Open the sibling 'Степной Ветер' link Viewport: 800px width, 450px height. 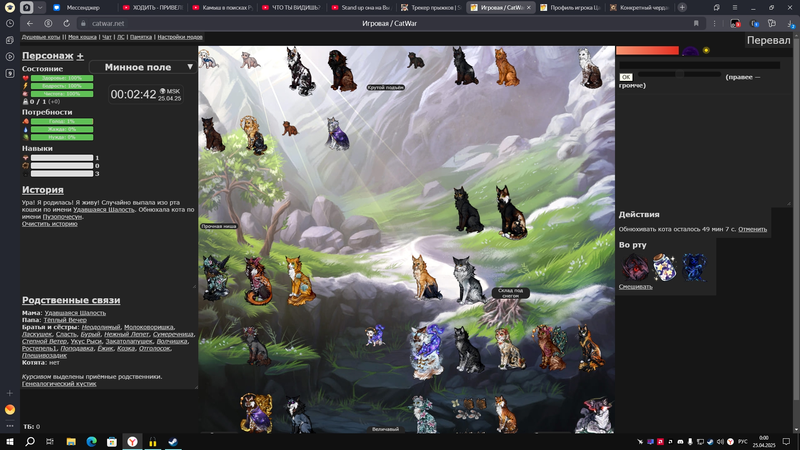click(x=44, y=341)
